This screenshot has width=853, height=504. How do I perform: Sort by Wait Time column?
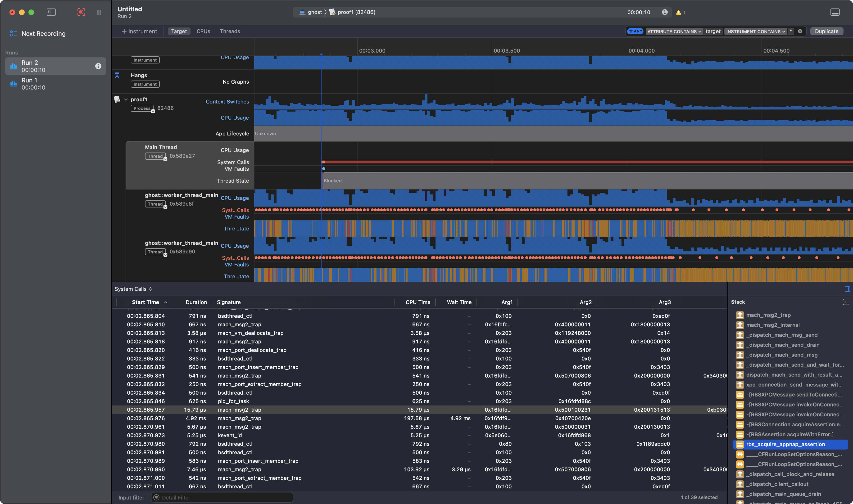coord(459,302)
